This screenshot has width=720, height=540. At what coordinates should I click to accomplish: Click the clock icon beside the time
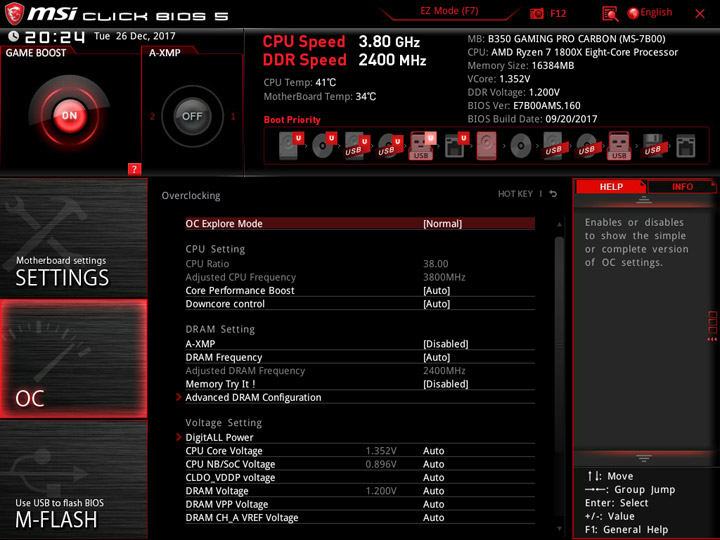click(13, 36)
